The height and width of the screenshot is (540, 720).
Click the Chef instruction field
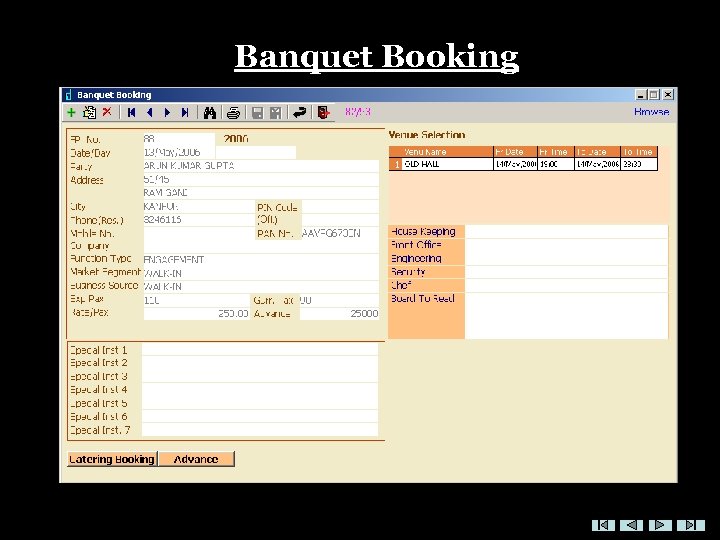pyautogui.click(x=566, y=285)
